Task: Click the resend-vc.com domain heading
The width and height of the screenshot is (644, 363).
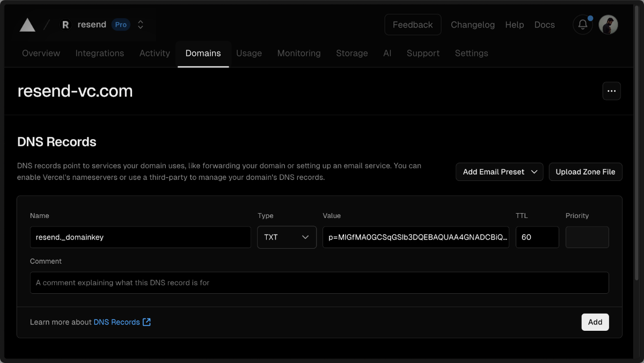Action: click(x=75, y=91)
